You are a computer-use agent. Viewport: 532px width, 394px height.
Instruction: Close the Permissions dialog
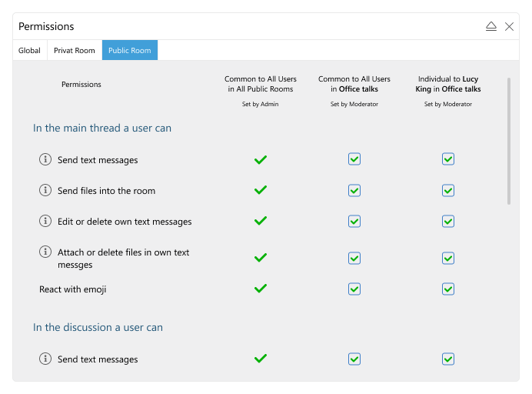[509, 26]
